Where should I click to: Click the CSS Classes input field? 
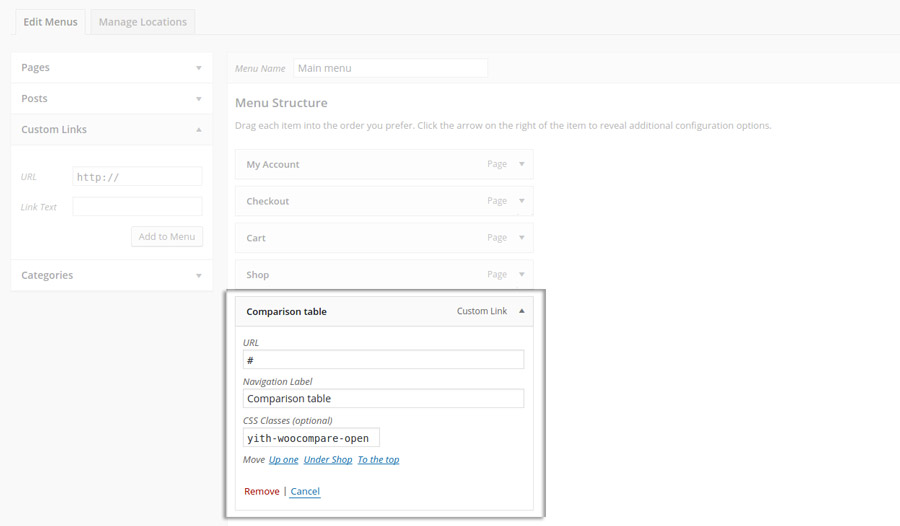(311, 438)
